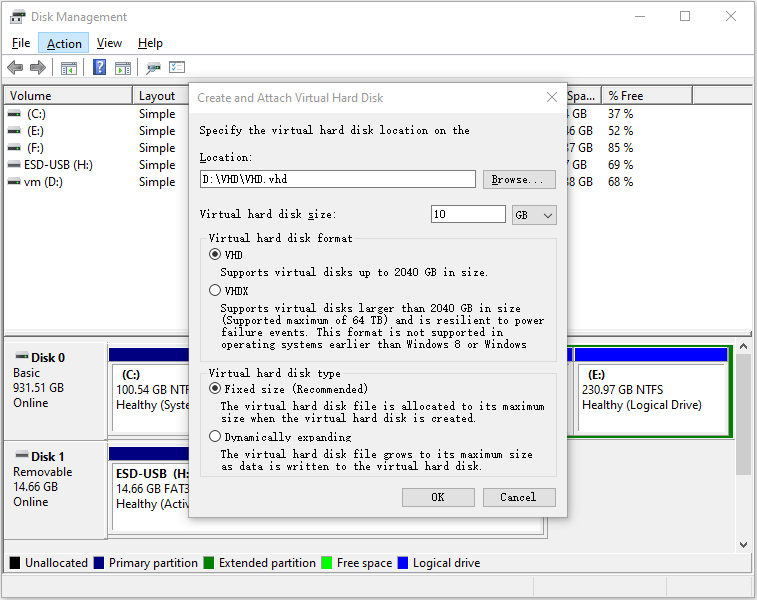Click Cancel in the VHD dialog
This screenshot has width=757, height=600.
tap(519, 497)
